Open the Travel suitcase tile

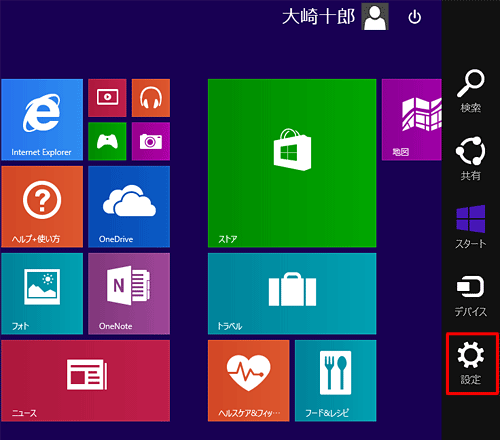(292, 294)
